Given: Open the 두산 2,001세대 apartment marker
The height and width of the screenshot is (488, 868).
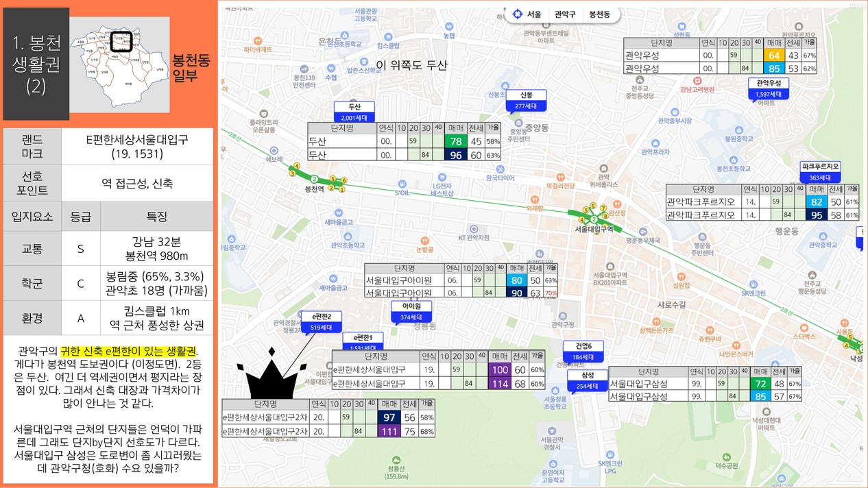Looking at the screenshot, I should click(x=354, y=112).
